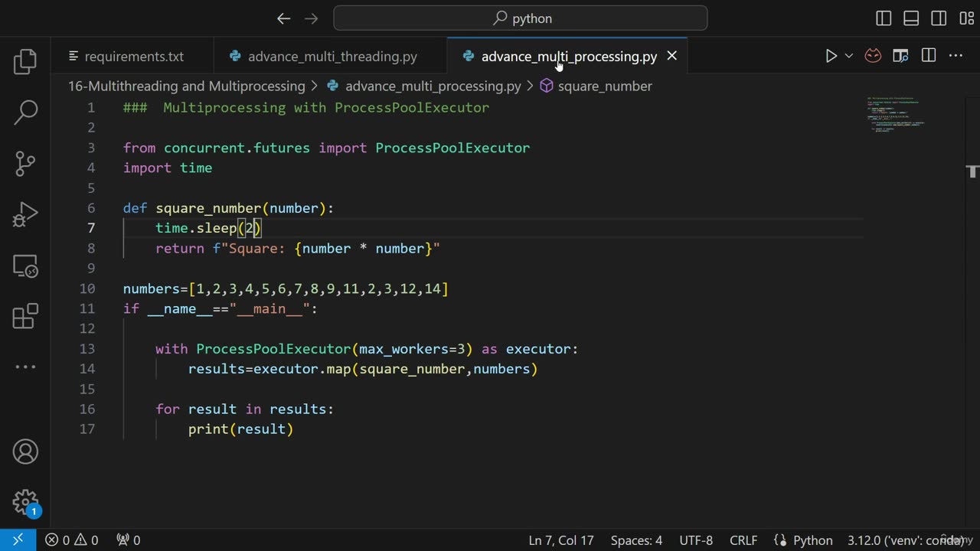The height and width of the screenshot is (551, 980).
Task: Click the Run Python File play button
Action: click(x=831, y=56)
